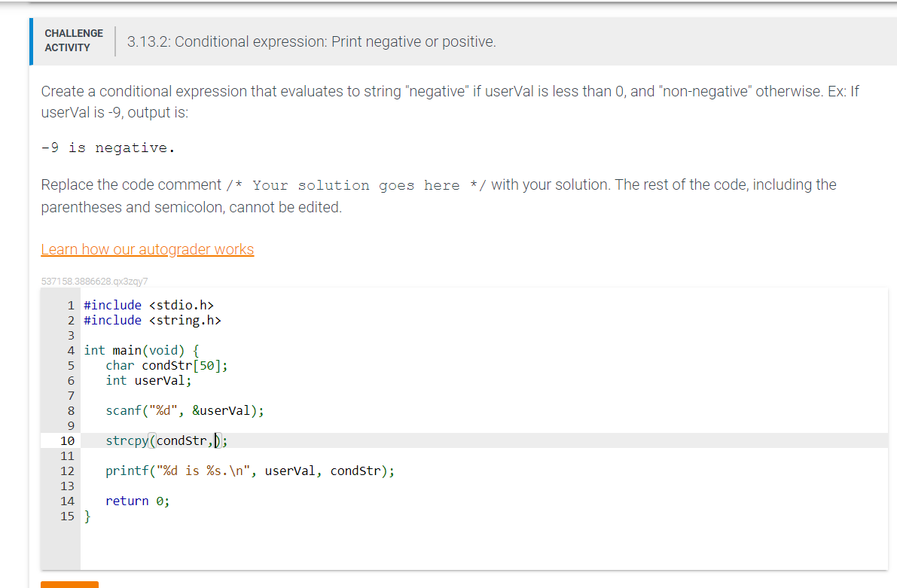Click the #include <string.h> line
The image size is (897, 588).
[x=151, y=320]
